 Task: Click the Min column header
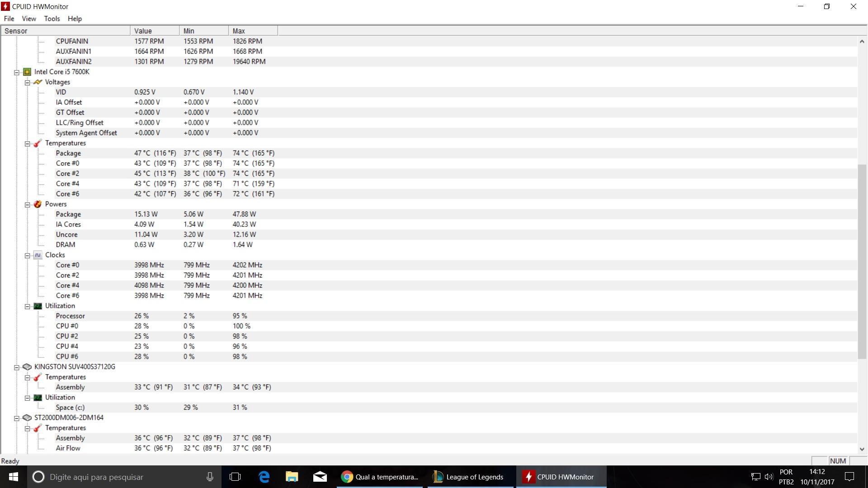coord(204,31)
